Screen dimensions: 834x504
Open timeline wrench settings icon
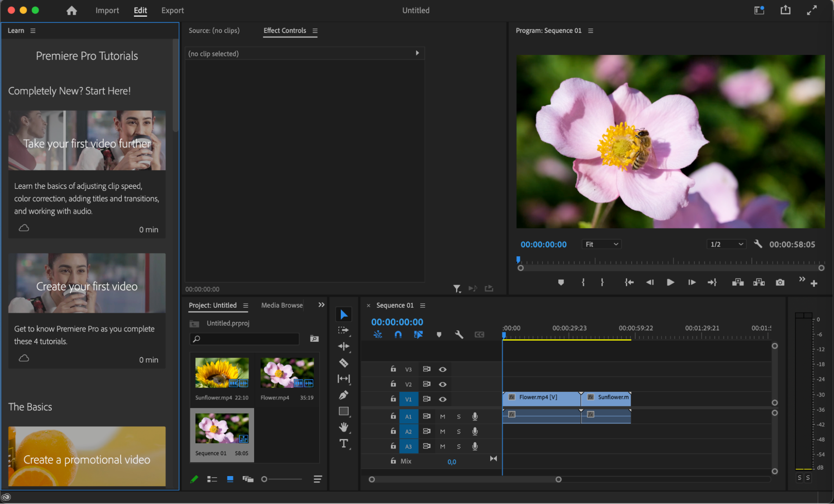459,335
